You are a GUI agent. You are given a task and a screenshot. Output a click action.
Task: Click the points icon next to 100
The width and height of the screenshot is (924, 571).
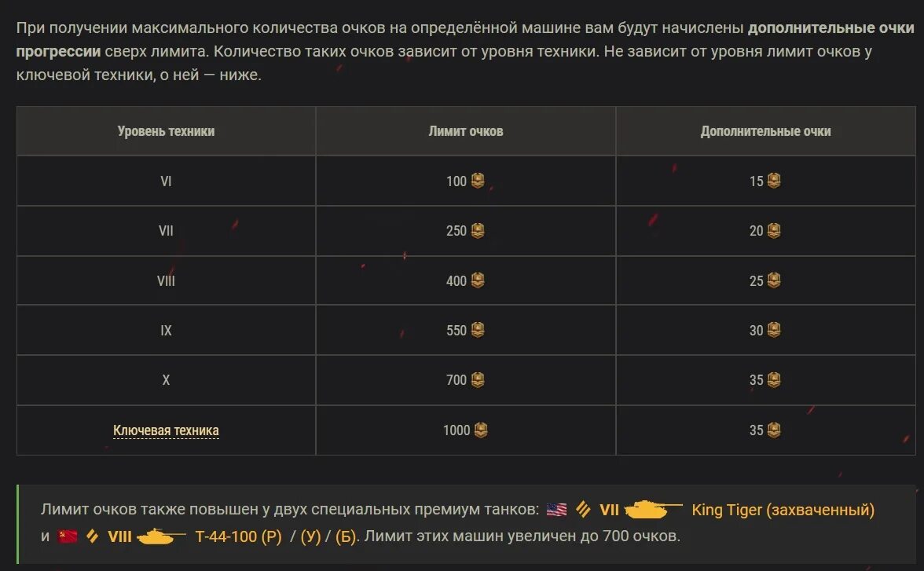(x=478, y=181)
